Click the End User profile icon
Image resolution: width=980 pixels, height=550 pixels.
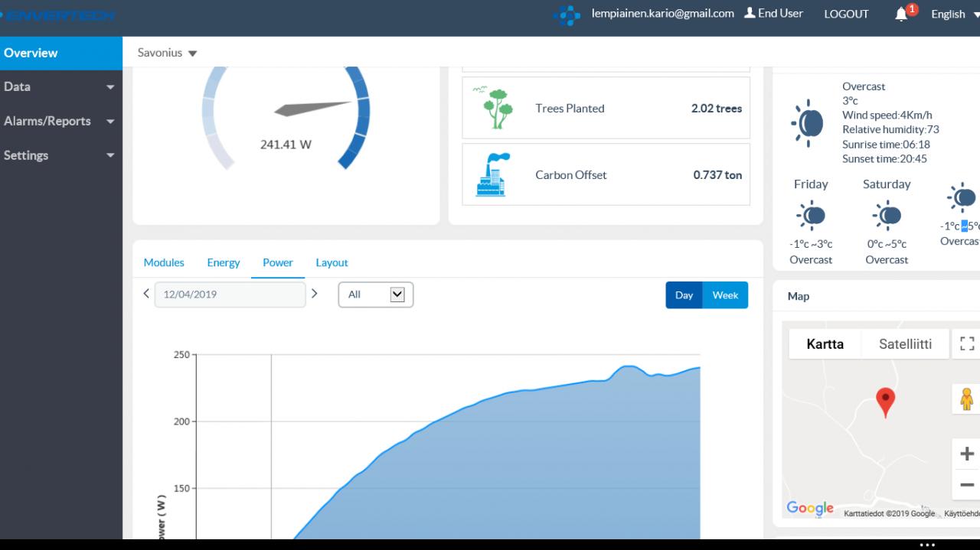(750, 13)
